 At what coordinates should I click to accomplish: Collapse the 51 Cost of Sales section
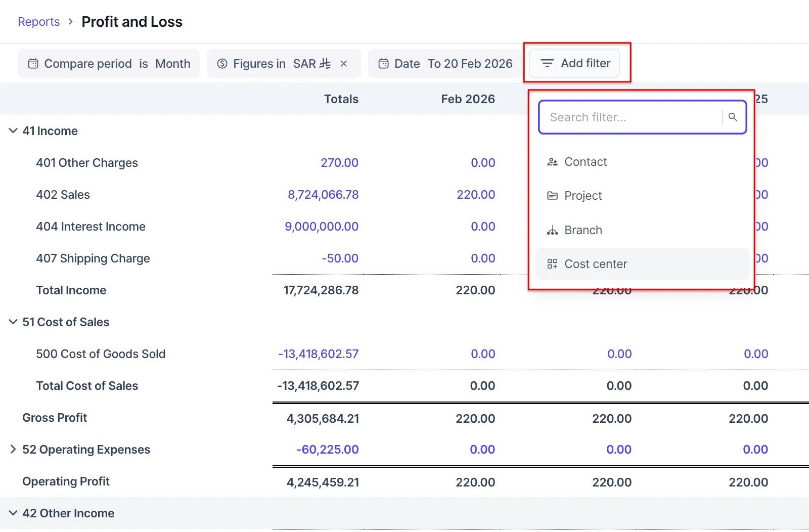(13, 322)
